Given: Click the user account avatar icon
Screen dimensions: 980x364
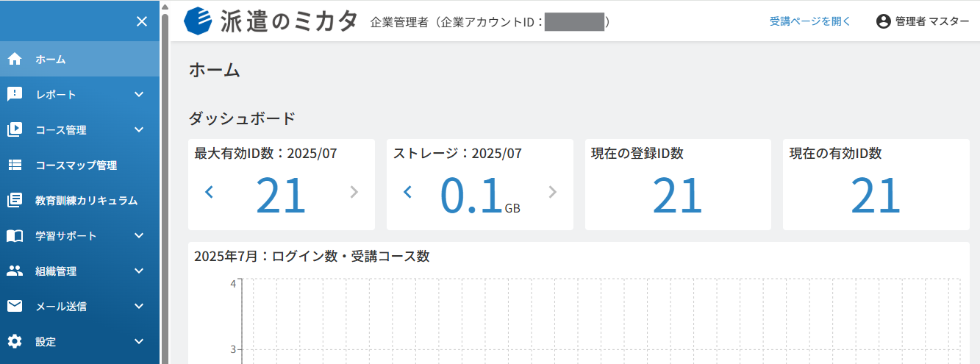Looking at the screenshot, I should 884,21.
